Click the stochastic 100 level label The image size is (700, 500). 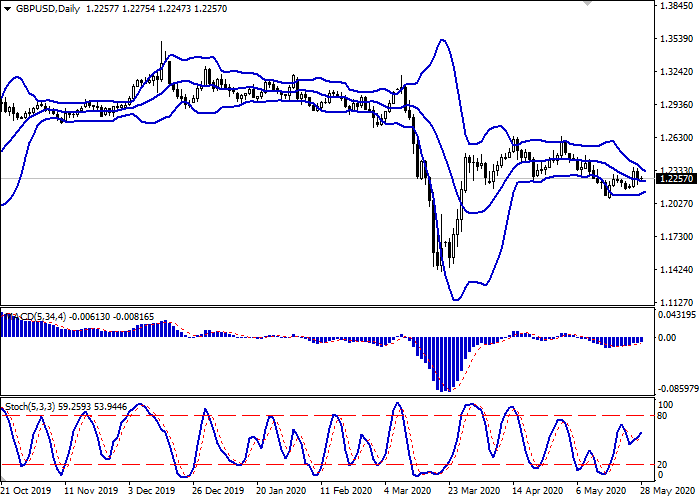[x=663, y=403]
